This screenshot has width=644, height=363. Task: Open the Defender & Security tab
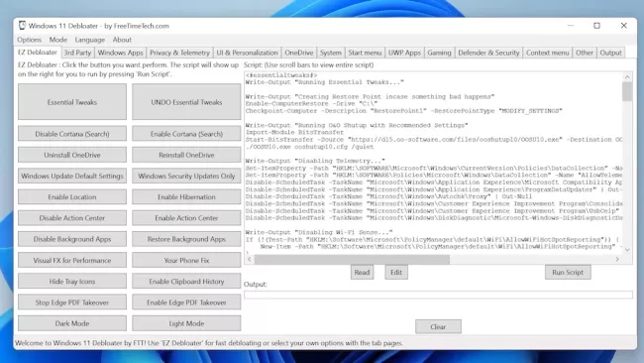click(x=488, y=53)
